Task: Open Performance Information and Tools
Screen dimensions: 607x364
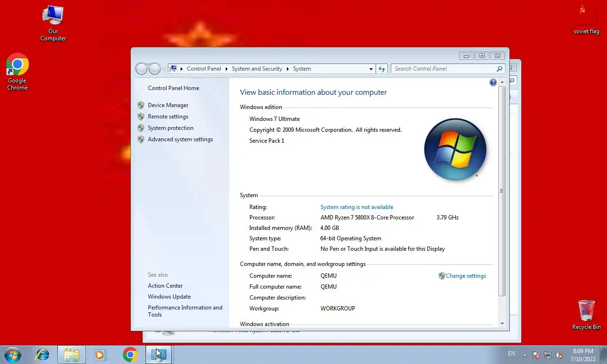Action: pyautogui.click(x=185, y=311)
